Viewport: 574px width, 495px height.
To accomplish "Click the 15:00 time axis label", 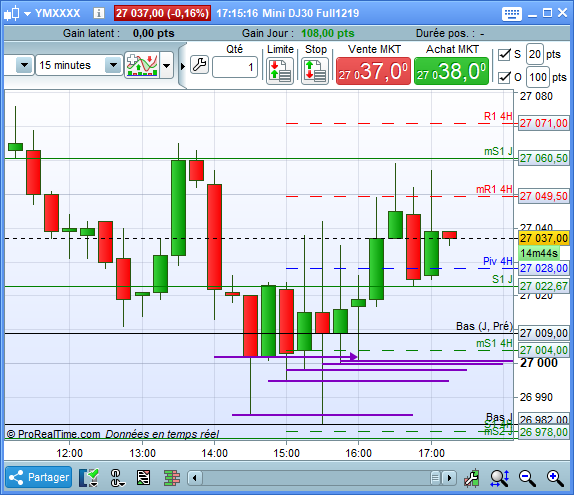I will click(286, 453).
